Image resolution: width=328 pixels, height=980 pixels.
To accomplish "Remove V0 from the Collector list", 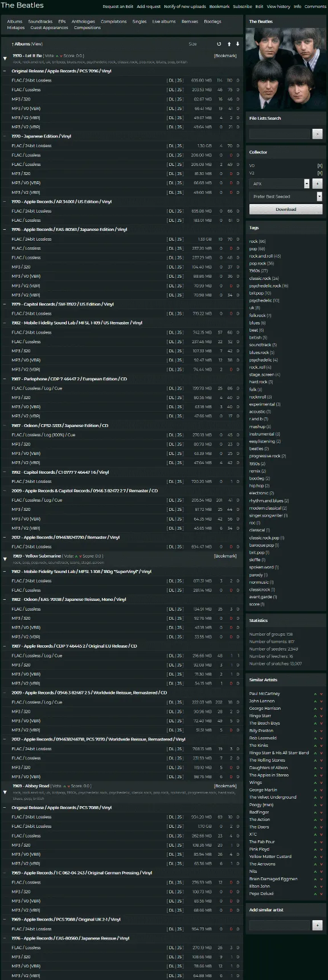I will point(319,166).
